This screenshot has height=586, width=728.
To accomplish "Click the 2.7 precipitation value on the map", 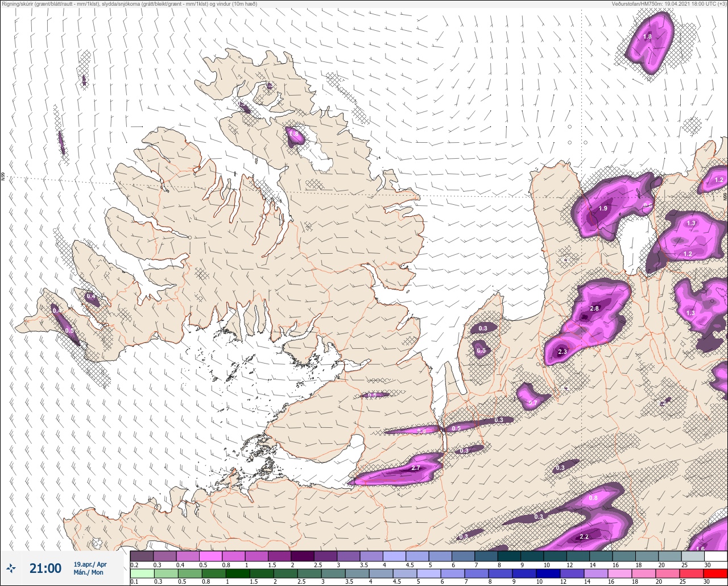I will coord(415,468).
